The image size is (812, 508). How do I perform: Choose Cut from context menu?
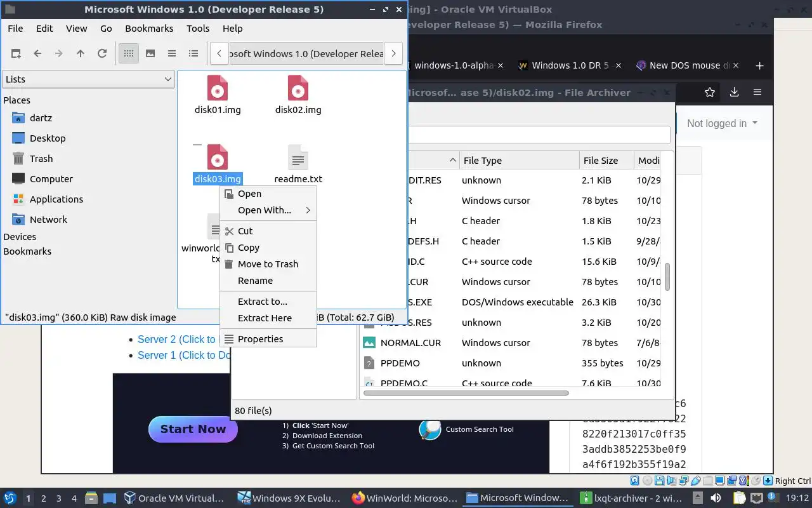(x=268, y=231)
